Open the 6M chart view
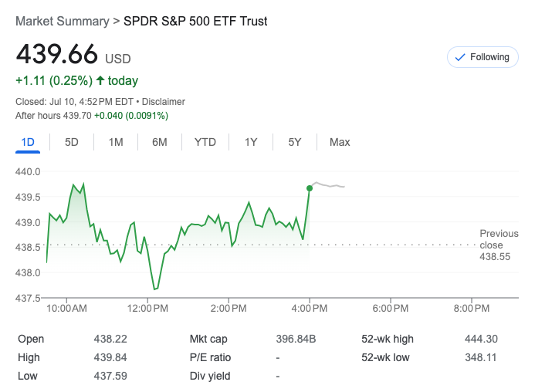The image size is (535, 392). (x=160, y=142)
